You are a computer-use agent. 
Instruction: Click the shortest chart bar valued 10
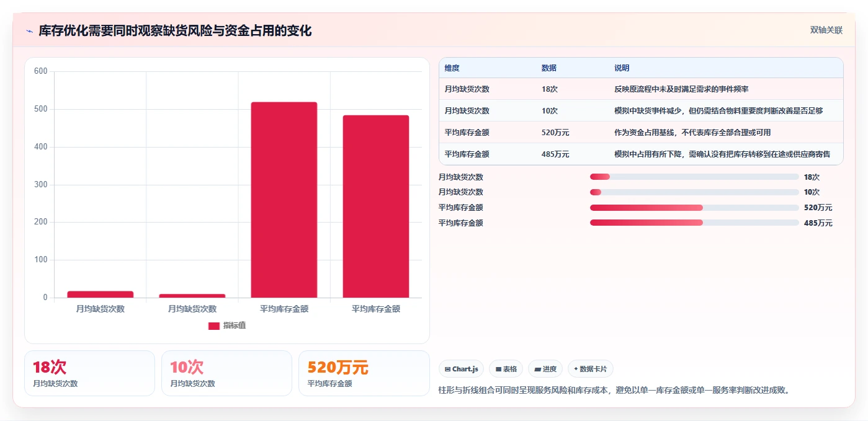pos(192,296)
